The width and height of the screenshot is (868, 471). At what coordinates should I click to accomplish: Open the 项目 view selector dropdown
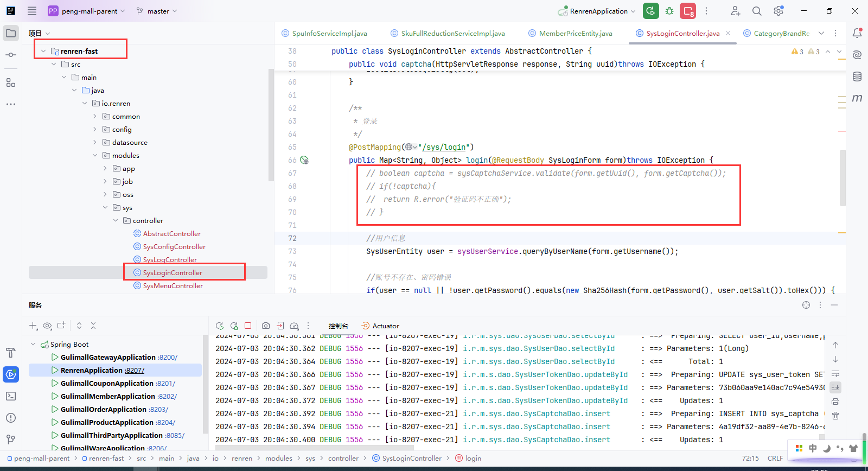40,33
